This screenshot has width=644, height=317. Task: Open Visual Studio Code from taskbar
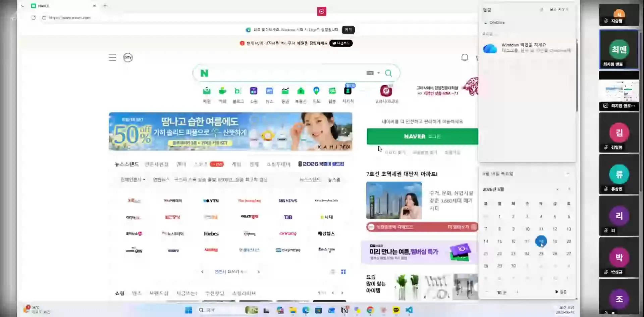[409, 310]
